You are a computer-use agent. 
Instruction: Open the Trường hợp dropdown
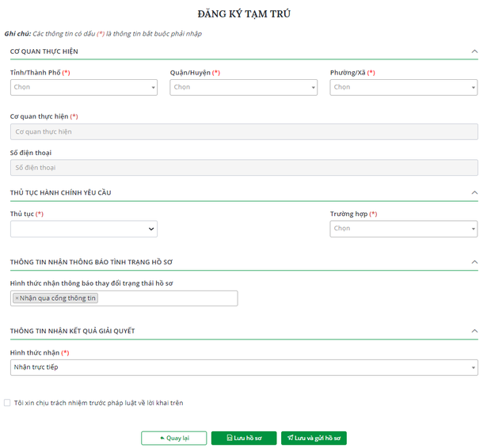pyautogui.click(x=403, y=229)
